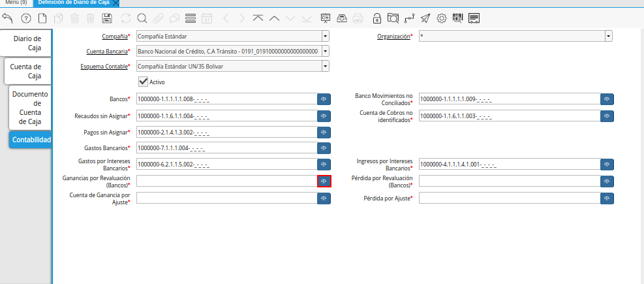
Task: Switch to the Menú (9) tab
Action: 16,2
